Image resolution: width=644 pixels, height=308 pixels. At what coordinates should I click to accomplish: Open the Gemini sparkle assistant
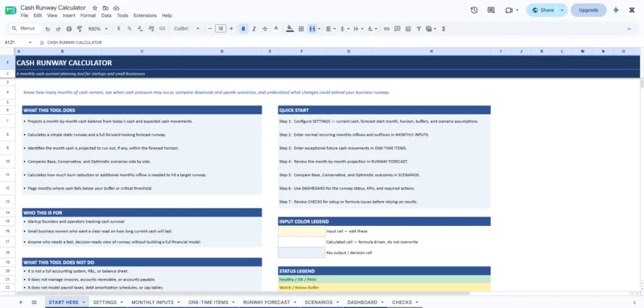pos(616,10)
